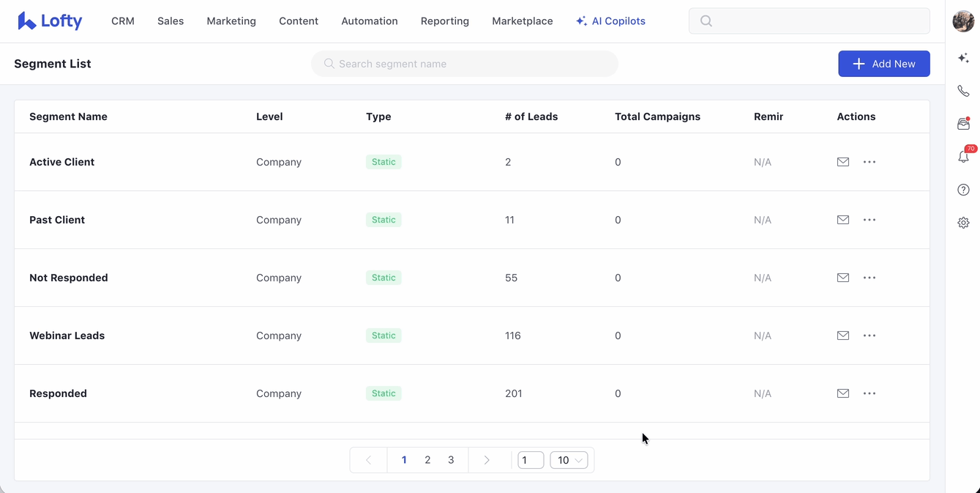
Task: Open the AI Copilots menu
Action: (x=610, y=21)
